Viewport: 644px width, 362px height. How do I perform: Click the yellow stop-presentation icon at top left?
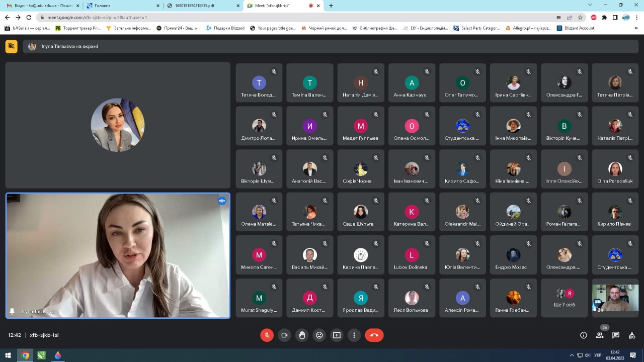point(11,46)
